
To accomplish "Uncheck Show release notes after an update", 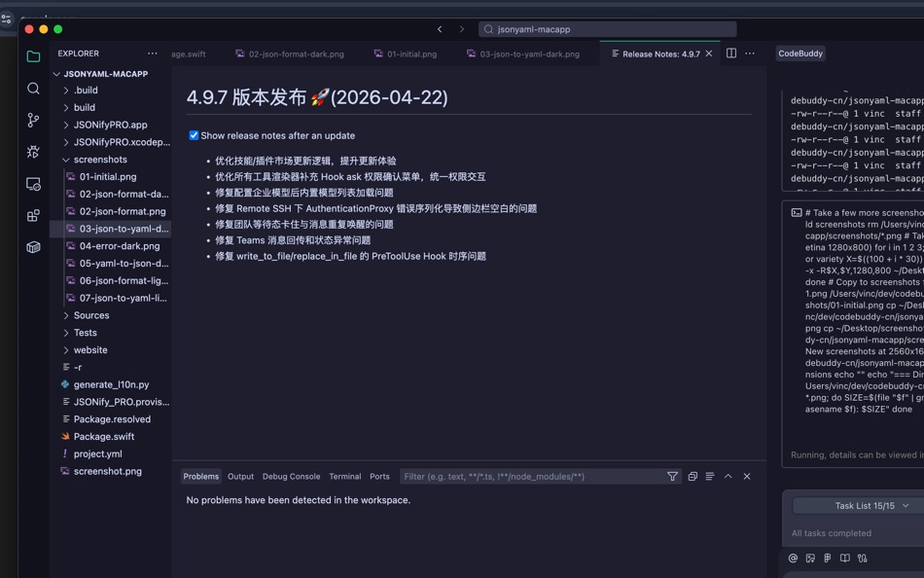I will (x=194, y=135).
